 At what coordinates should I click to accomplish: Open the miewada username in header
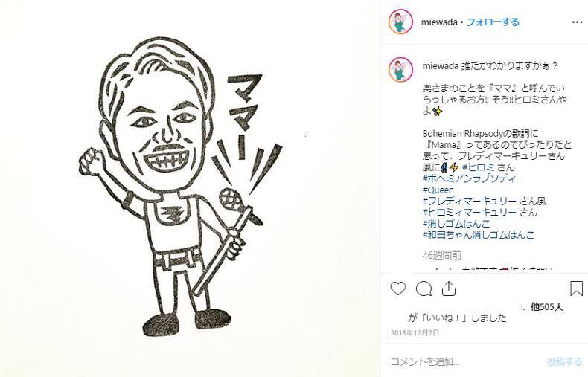(x=438, y=22)
